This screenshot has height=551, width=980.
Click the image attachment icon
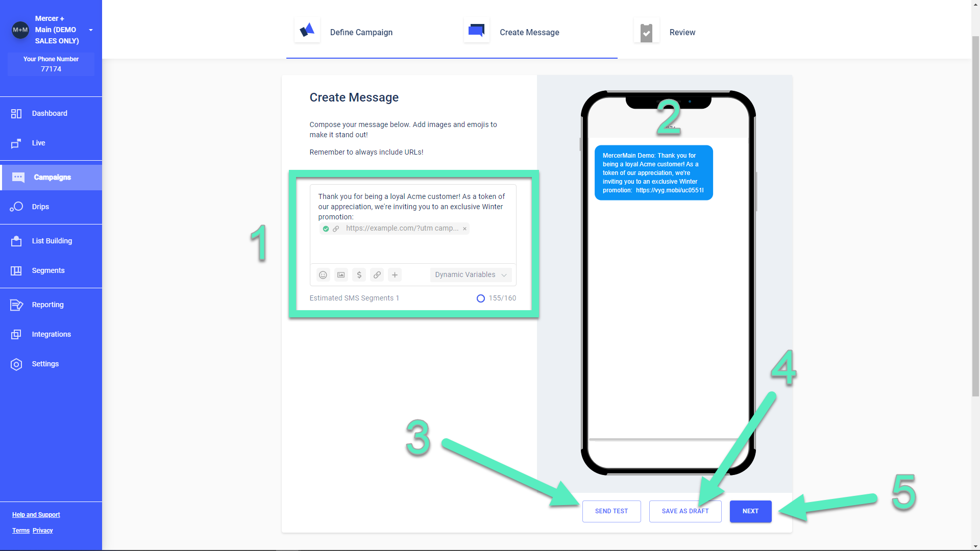pos(341,274)
